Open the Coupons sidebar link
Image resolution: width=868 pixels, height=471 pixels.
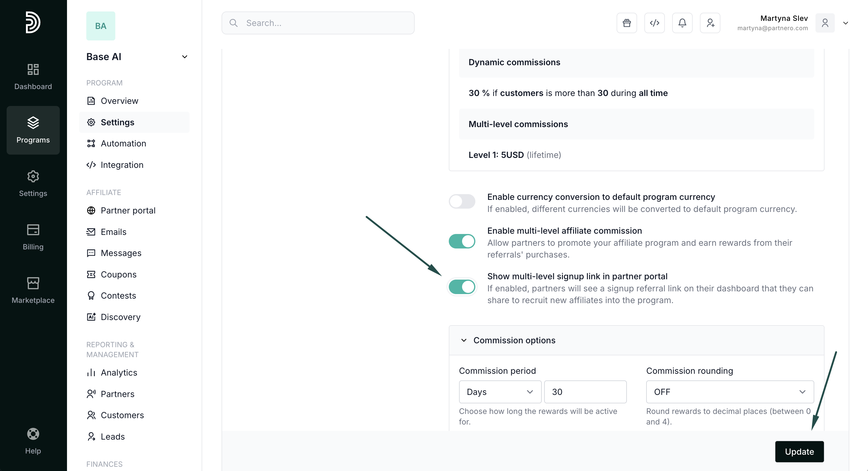click(x=119, y=274)
